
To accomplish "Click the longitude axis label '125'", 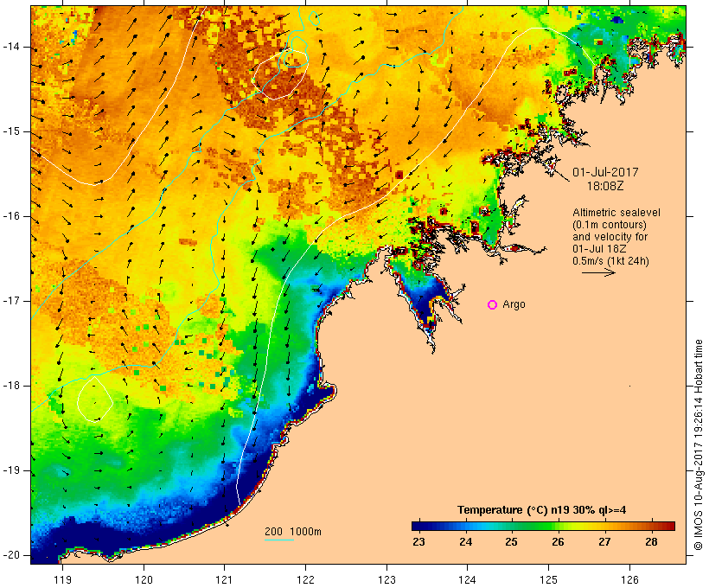I will (548, 579).
